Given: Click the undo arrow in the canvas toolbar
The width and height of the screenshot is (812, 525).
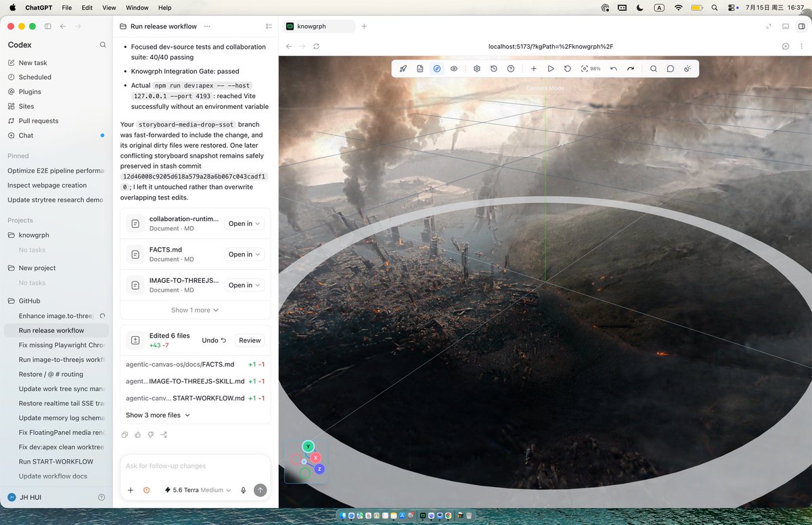Looking at the screenshot, I should 614,68.
